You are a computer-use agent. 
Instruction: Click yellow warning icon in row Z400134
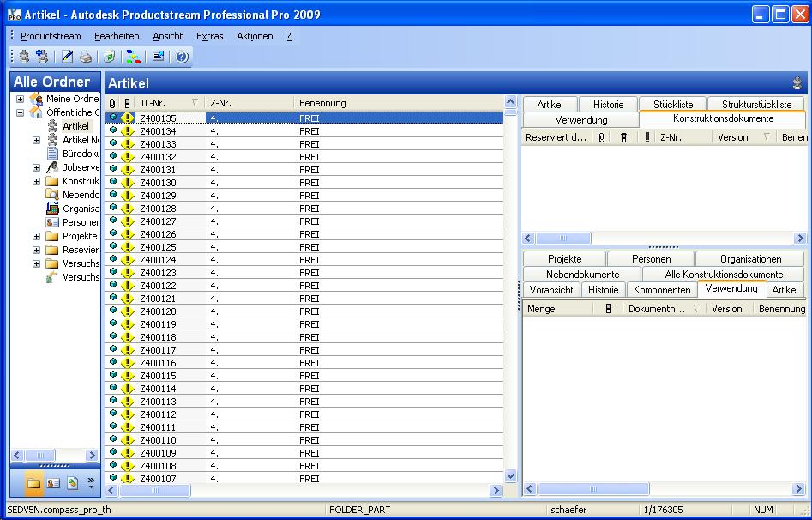pyautogui.click(x=128, y=131)
